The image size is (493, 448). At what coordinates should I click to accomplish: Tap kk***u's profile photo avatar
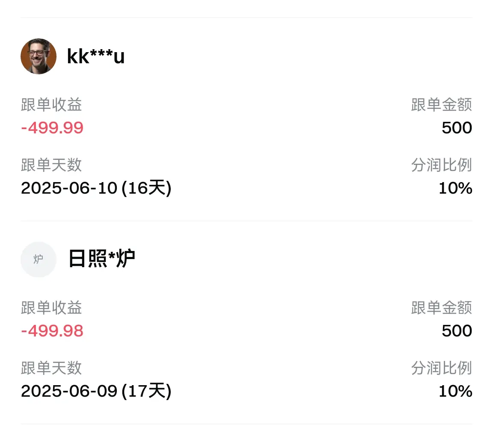tap(39, 56)
